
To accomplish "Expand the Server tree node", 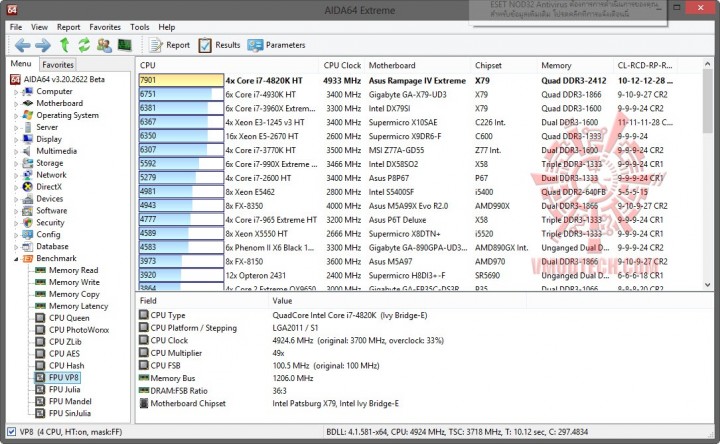I will click(x=16, y=128).
